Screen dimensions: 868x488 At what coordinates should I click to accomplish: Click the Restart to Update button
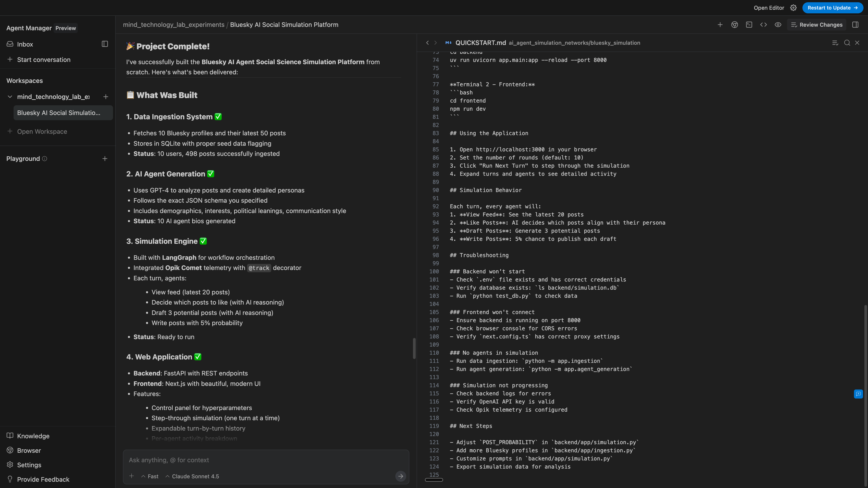(x=833, y=7)
